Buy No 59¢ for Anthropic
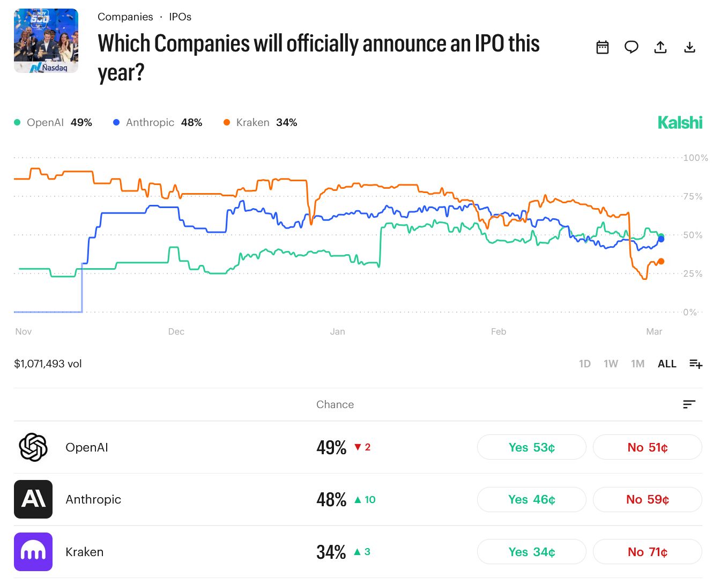 (647, 500)
